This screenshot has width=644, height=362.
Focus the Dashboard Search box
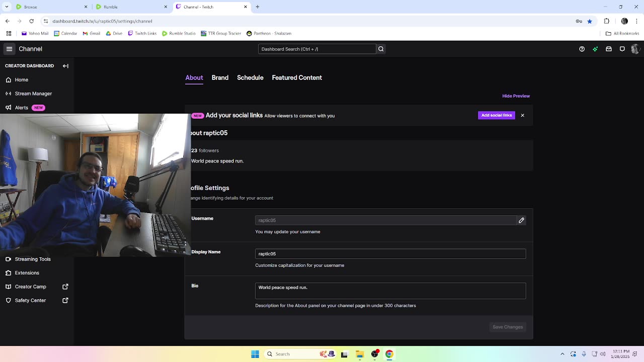point(317,49)
